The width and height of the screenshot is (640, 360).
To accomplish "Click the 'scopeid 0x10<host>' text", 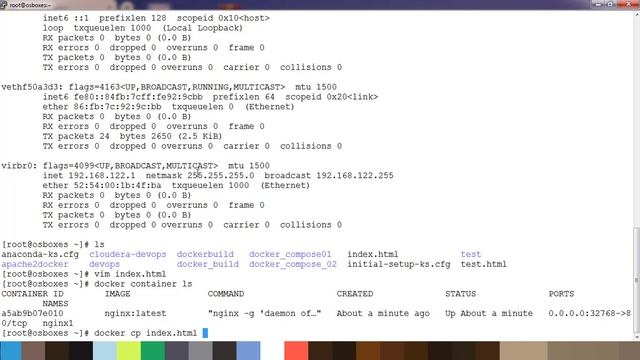I will coord(223,18).
